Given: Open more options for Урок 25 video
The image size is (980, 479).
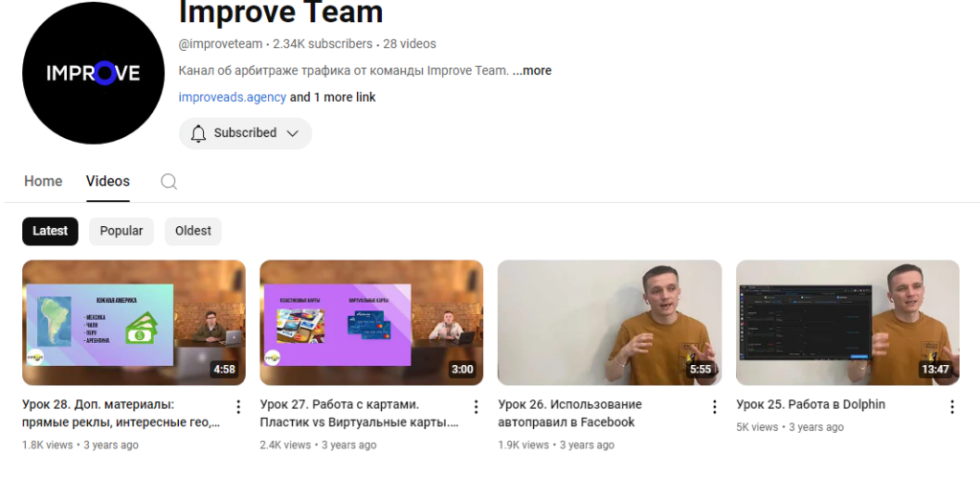Looking at the screenshot, I should 952,407.
